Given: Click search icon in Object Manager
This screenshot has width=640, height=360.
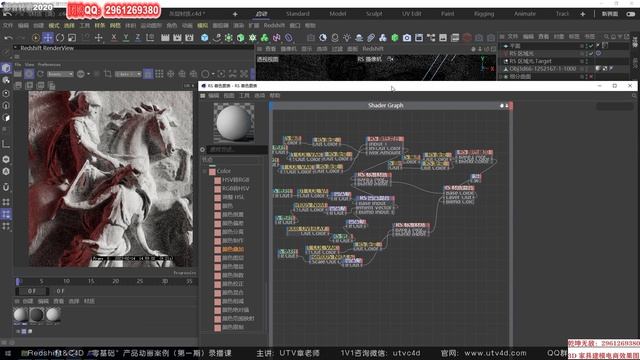Looking at the screenshot, I should coord(607,37).
